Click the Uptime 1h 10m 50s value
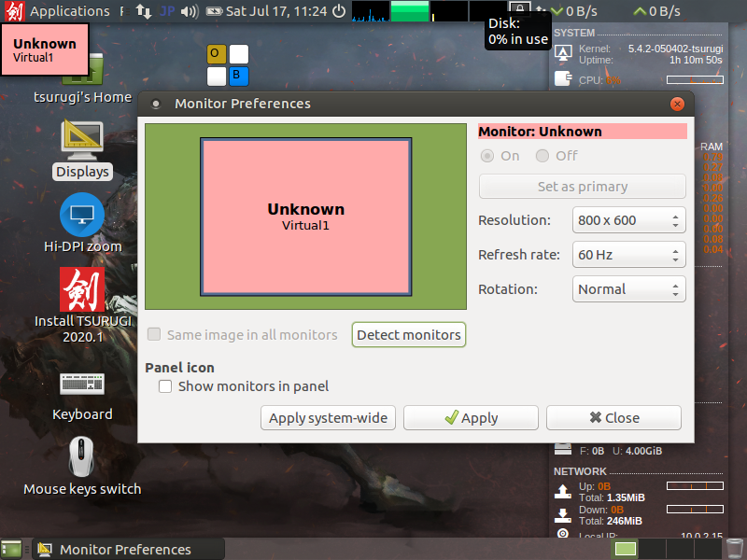 tap(696, 60)
